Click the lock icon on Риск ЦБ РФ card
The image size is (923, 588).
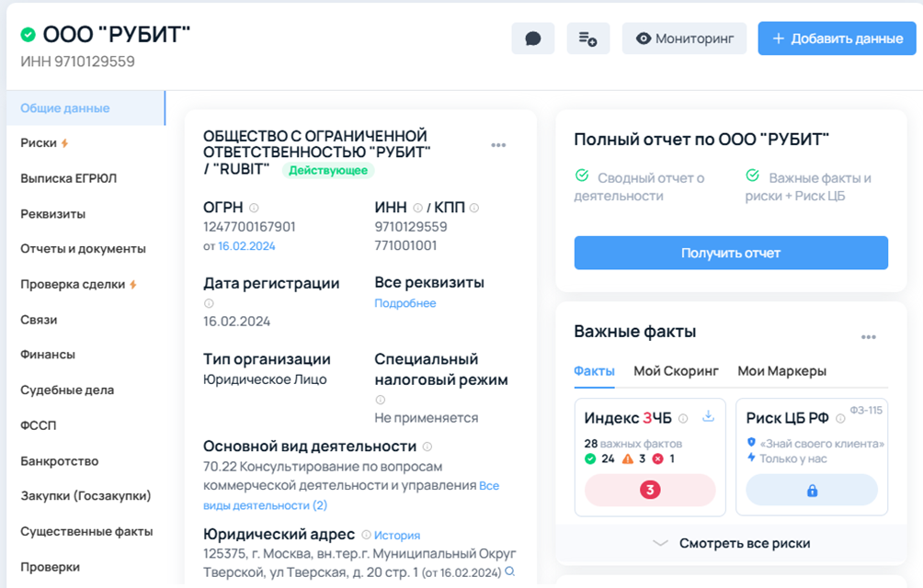coord(812,491)
